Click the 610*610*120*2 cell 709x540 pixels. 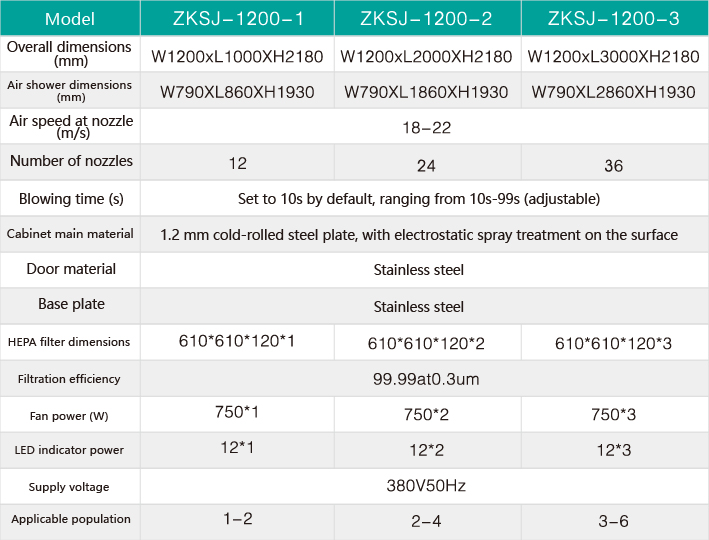(426, 344)
